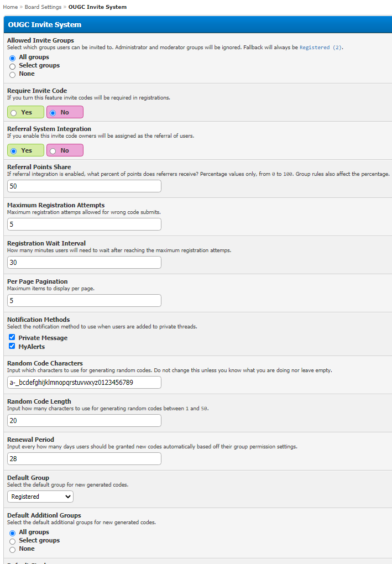The height and width of the screenshot is (564, 392).
Task: Select Yes for Referral System Integration
Action: 13,151
